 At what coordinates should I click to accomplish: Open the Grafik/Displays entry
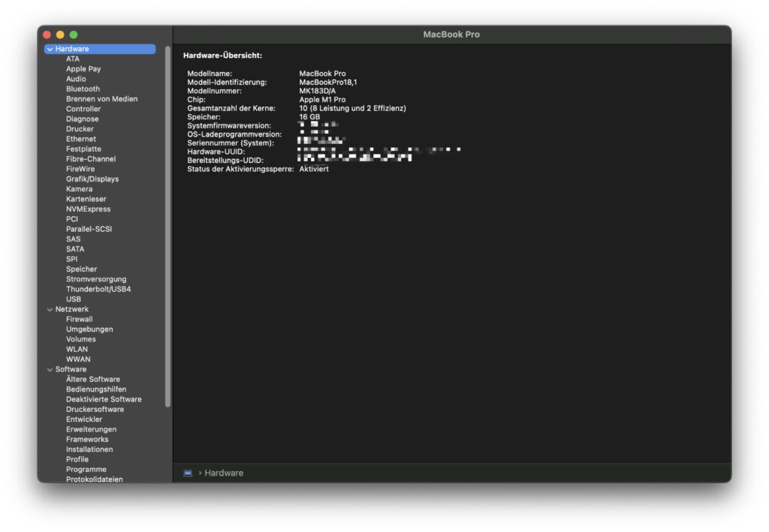click(x=92, y=179)
